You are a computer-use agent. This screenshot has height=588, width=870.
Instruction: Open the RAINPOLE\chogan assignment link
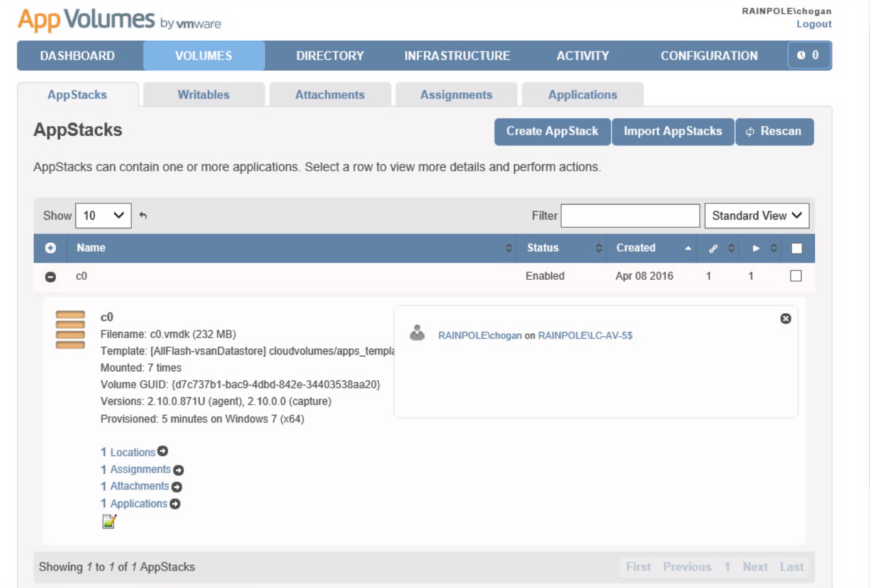480,334
